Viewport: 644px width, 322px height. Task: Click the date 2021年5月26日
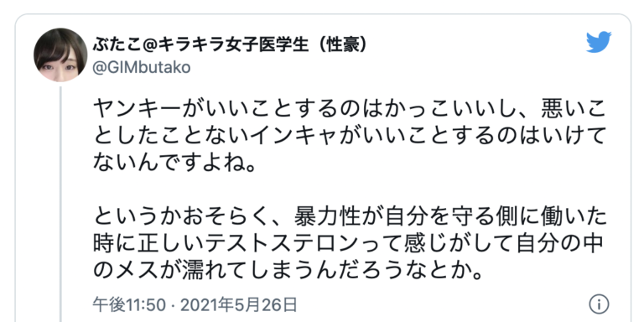click(239, 305)
